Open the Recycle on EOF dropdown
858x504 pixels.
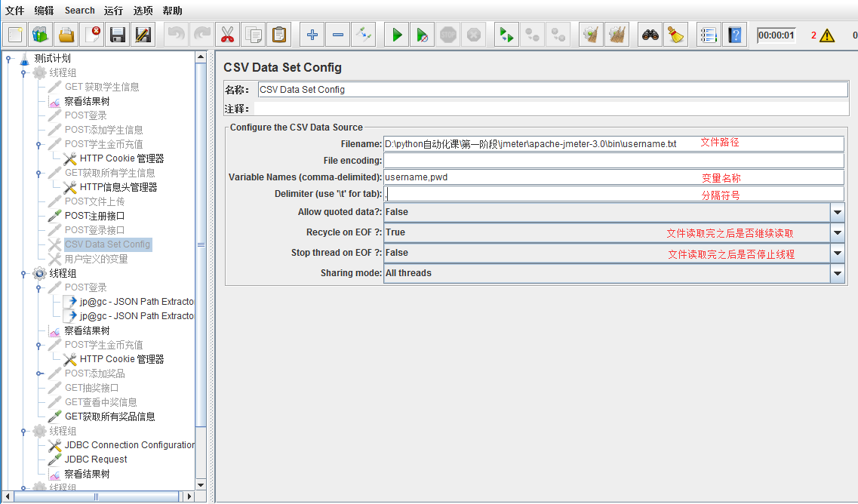click(x=838, y=232)
